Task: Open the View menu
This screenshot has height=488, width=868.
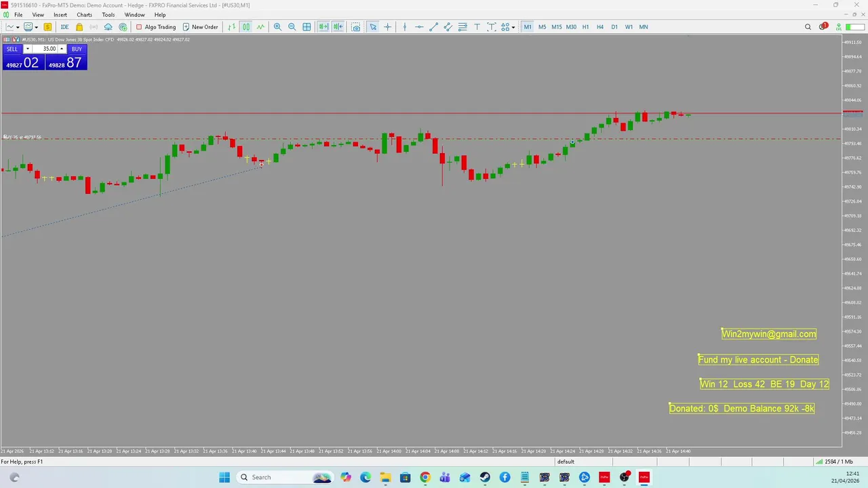Action: pos(38,15)
